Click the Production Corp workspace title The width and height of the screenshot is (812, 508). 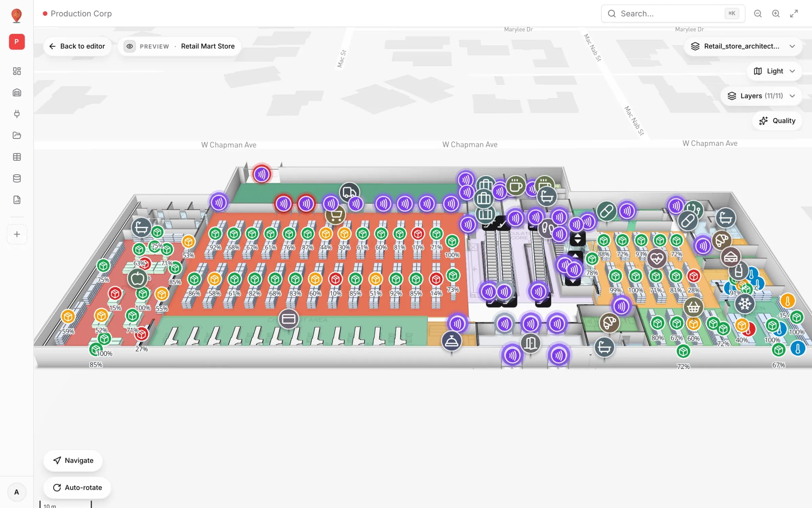(81, 14)
